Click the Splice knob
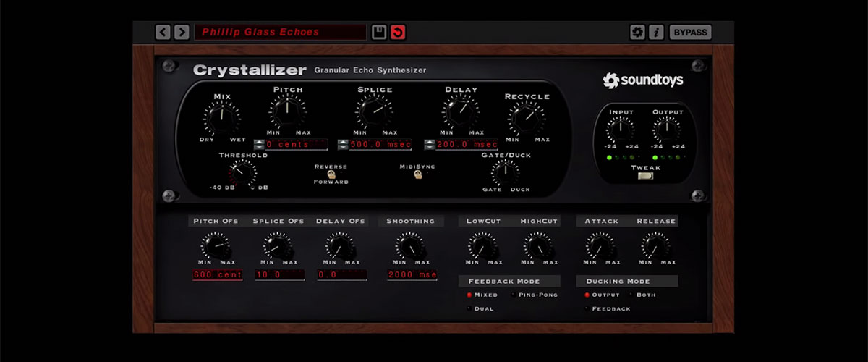 coord(373,111)
